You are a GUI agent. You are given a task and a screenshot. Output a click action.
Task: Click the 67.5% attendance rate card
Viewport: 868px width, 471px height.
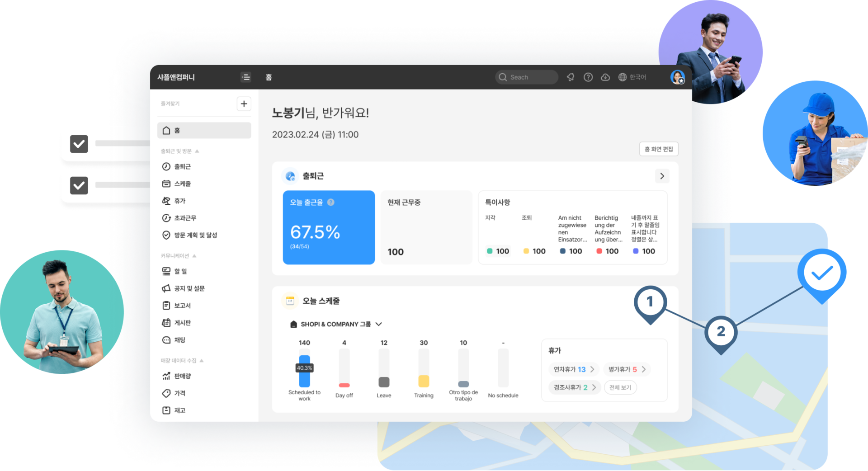(329, 227)
